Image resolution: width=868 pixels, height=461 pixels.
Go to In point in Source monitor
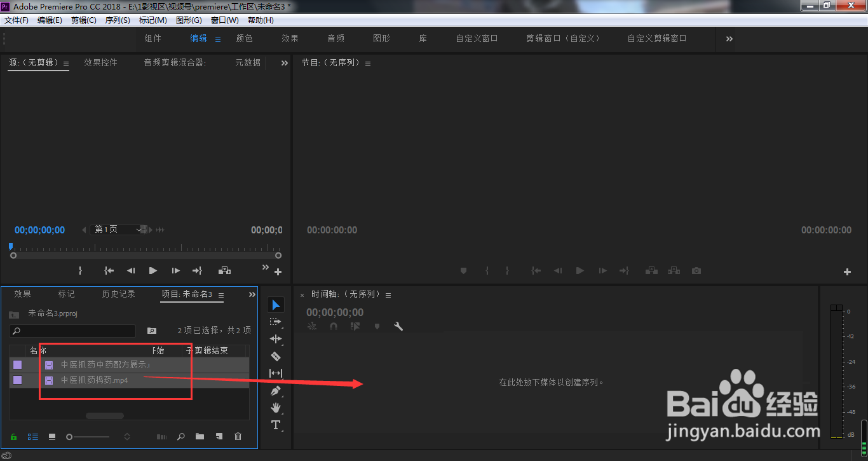(x=109, y=270)
